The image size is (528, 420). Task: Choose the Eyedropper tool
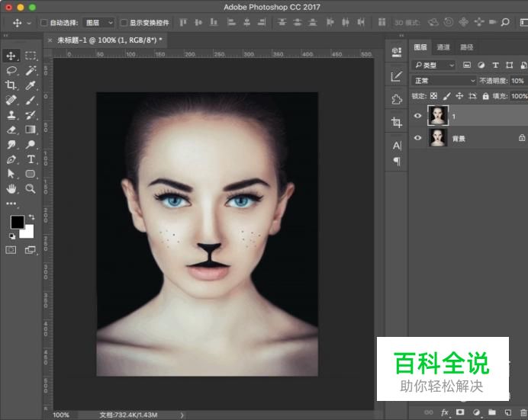pos(31,85)
